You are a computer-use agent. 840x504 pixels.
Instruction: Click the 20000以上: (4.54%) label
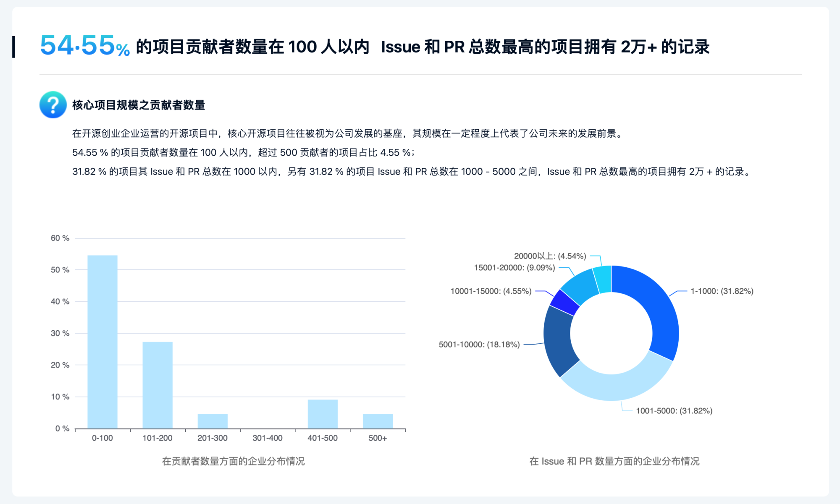[550, 256]
